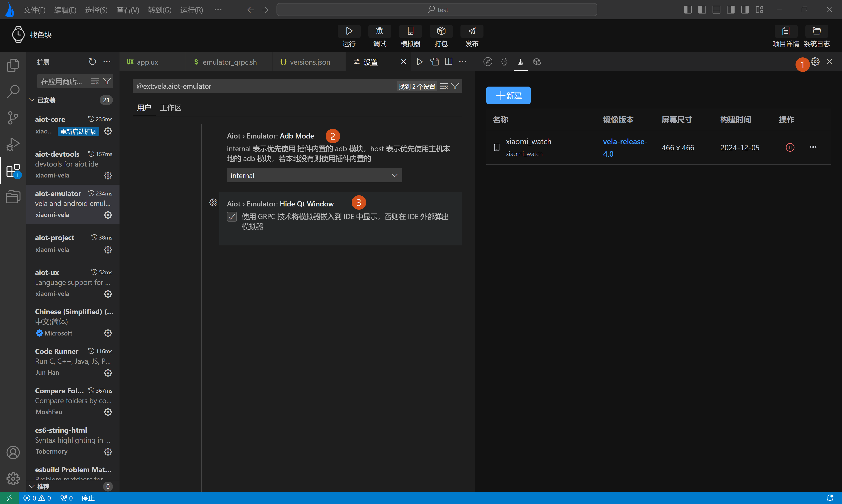Click the settings search input field

tap(265, 86)
